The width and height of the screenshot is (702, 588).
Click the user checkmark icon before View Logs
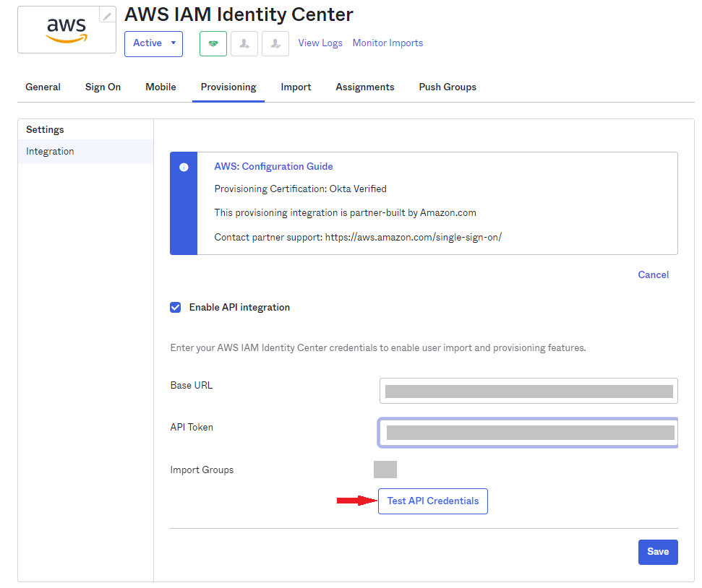[275, 43]
